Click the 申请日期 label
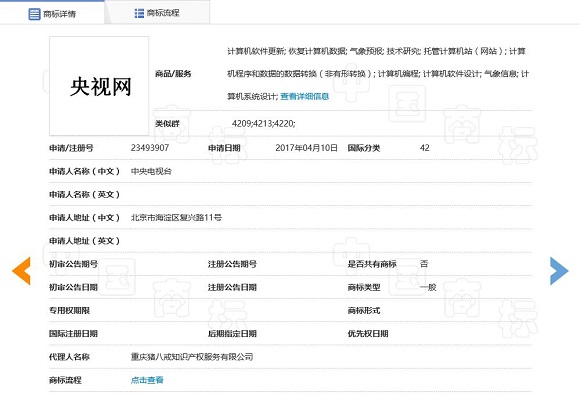 pyautogui.click(x=224, y=148)
